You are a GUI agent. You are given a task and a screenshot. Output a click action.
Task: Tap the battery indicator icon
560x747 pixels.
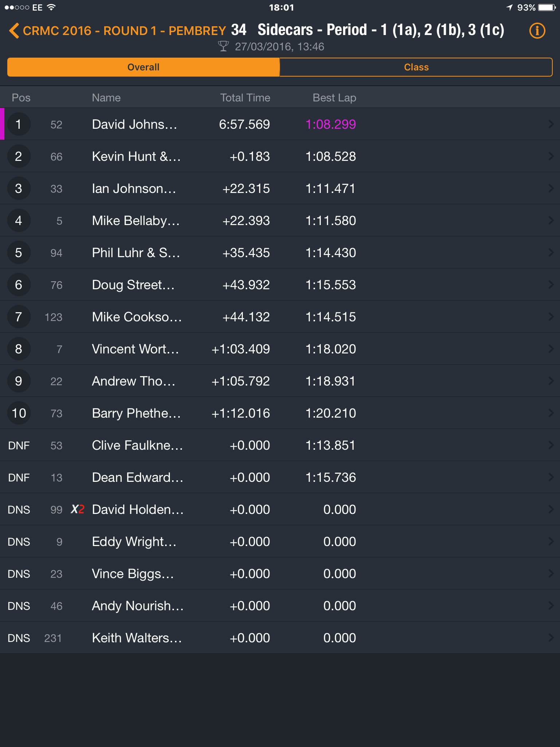pyautogui.click(x=547, y=7)
